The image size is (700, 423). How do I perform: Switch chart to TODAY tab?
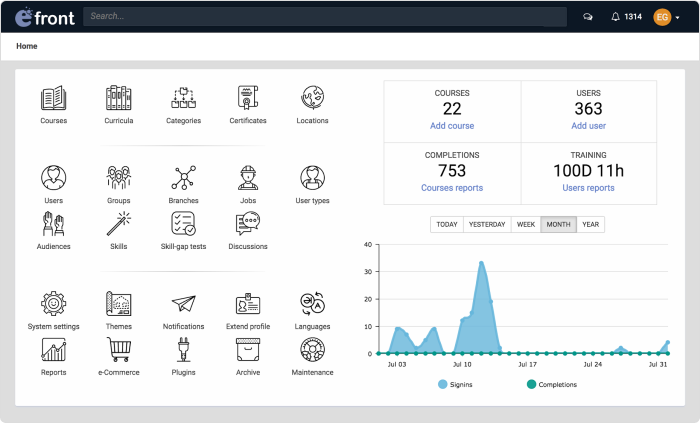447,224
